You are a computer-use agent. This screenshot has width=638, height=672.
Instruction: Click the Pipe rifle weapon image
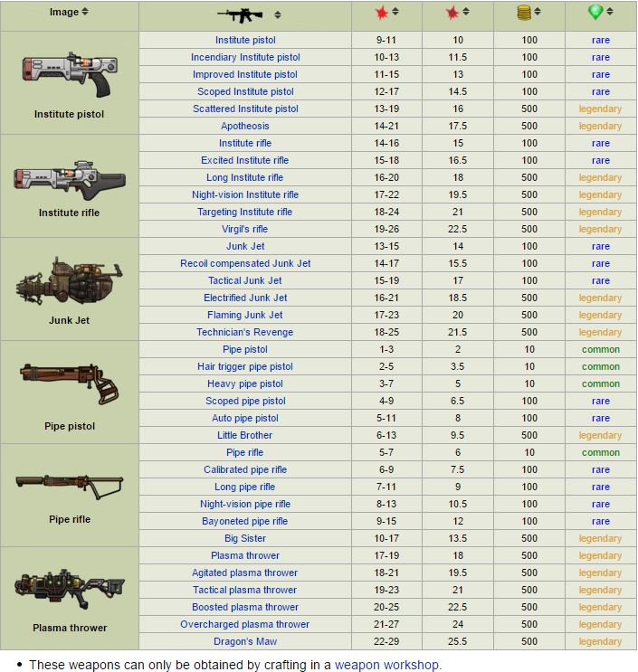70,487
